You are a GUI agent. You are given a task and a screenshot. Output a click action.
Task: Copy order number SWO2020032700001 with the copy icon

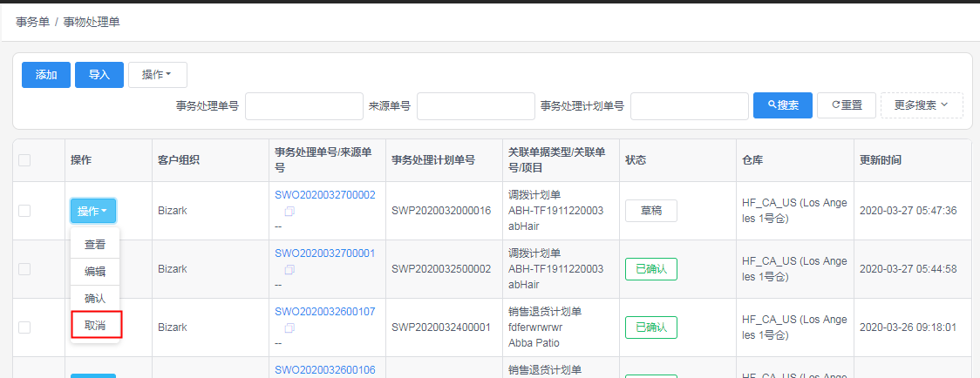tap(289, 269)
